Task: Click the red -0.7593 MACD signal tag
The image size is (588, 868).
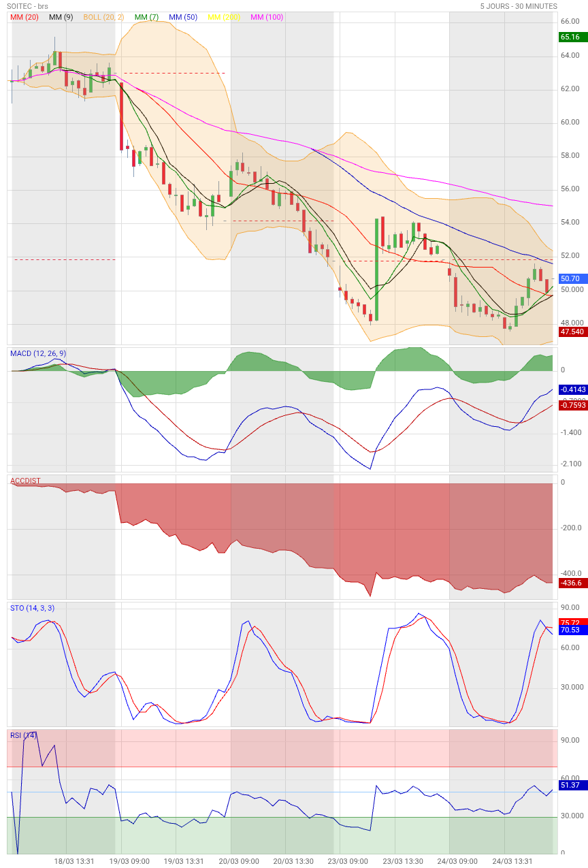Action: [x=573, y=405]
